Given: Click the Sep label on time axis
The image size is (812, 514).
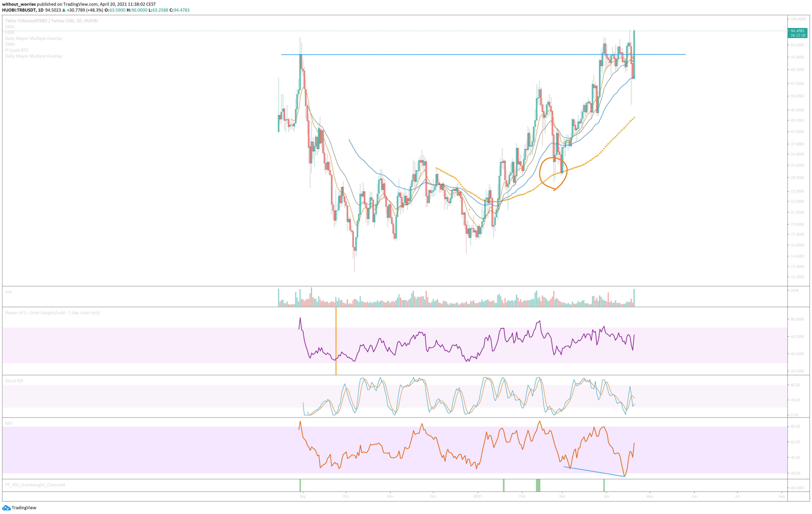Looking at the screenshot, I should tap(303, 497).
